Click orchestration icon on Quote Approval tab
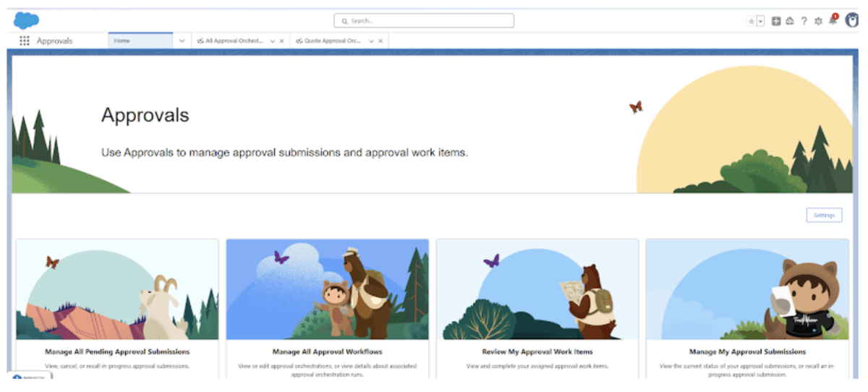 298,41
